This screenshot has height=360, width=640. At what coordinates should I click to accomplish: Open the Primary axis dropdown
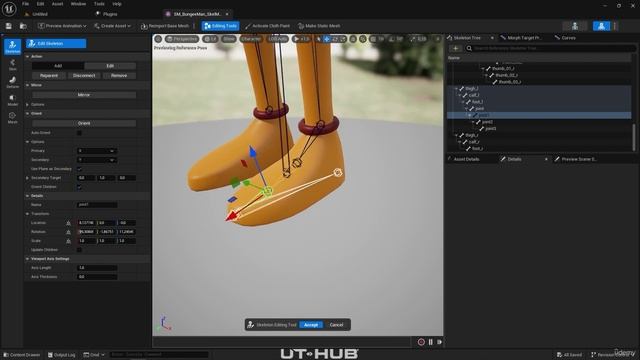click(x=96, y=151)
